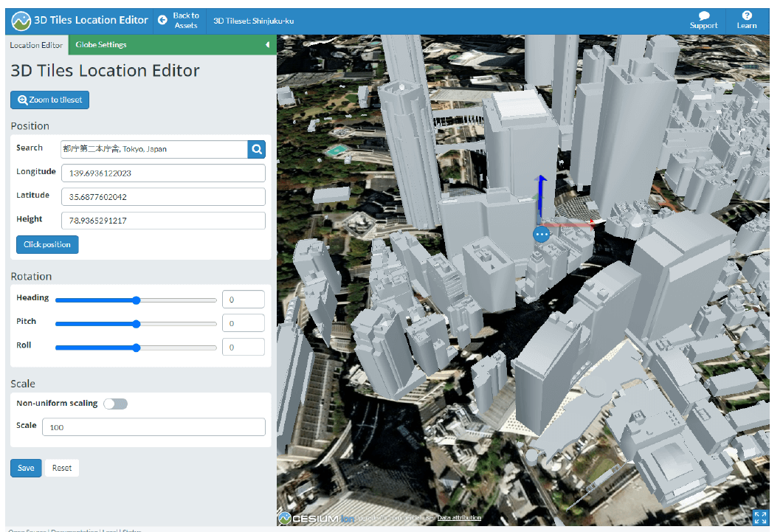This screenshot has height=532, width=783.
Task: Click the Cesium ion logo in the header
Action: [x=21, y=21]
